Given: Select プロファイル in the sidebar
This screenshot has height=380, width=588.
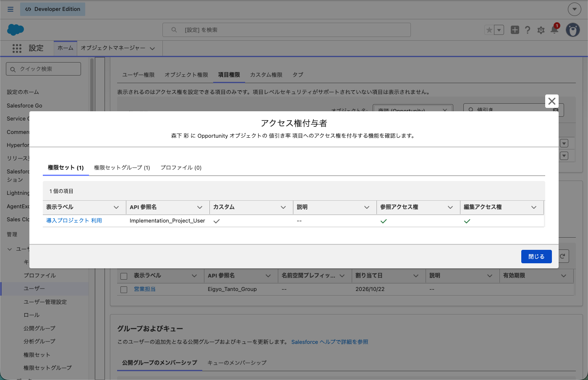Looking at the screenshot, I should (x=40, y=275).
